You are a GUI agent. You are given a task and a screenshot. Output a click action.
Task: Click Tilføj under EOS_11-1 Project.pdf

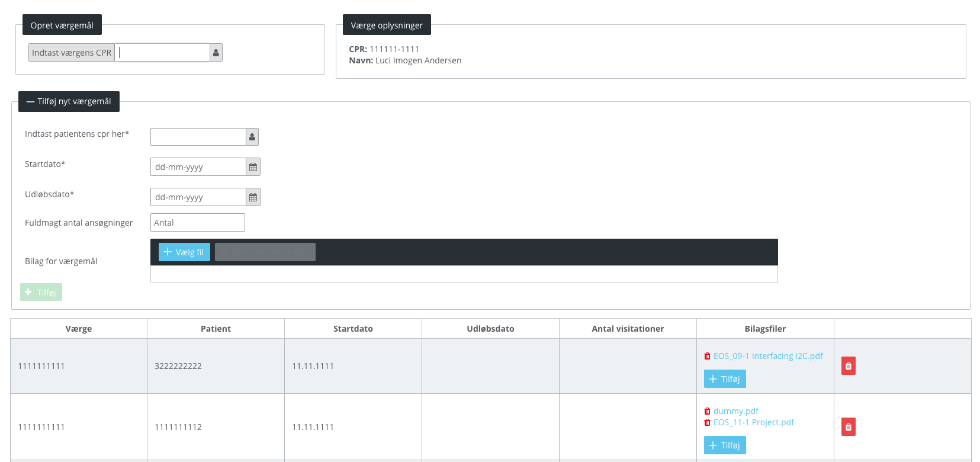[x=725, y=445]
